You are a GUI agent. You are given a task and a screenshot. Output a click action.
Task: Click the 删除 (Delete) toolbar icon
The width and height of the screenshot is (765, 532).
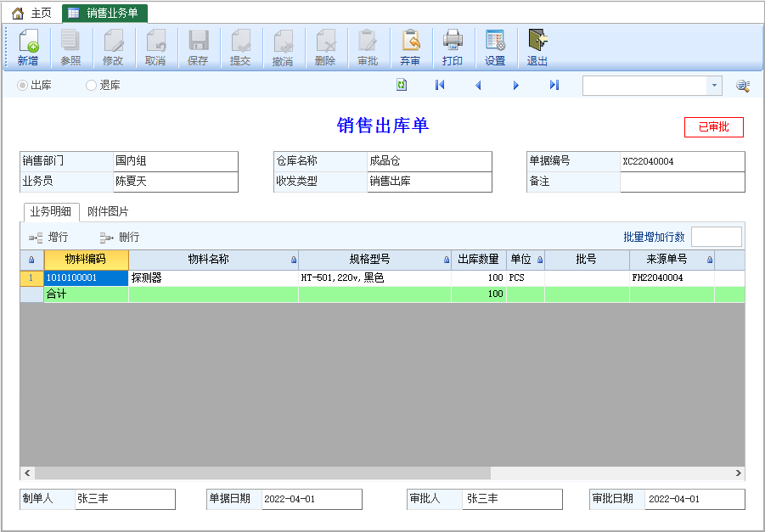[x=325, y=41]
